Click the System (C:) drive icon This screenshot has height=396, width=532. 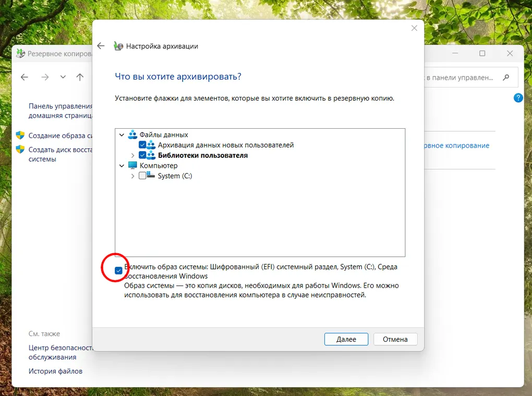[x=152, y=176]
